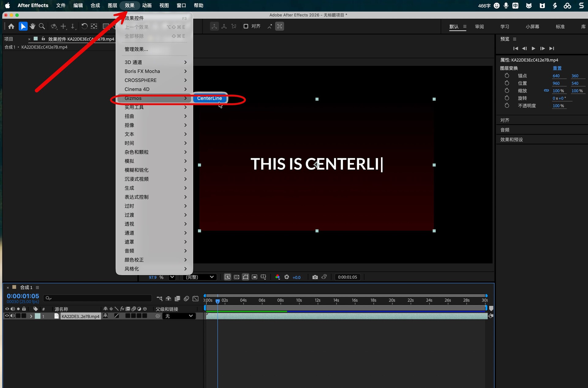Image resolution: width=588 pixels, height=388 pixels.
Task: Open the 颜色校正 effects submenu
Action: [x=154, y=260]
